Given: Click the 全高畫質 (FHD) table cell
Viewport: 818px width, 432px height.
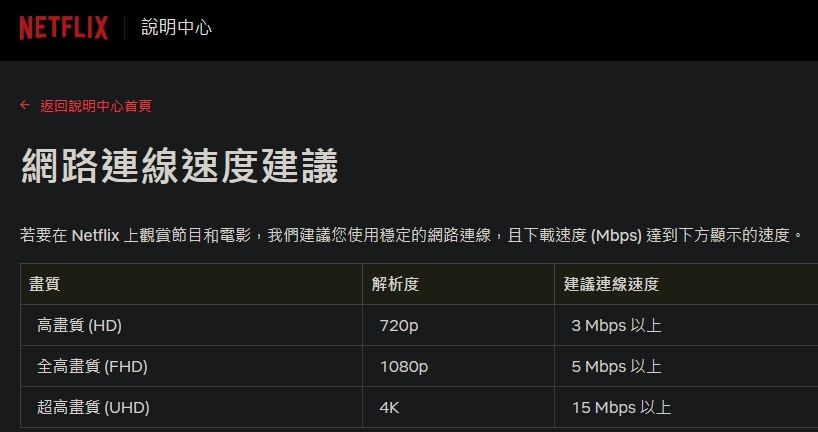Looking at the screenshot, I should click(x=191, y=366).
